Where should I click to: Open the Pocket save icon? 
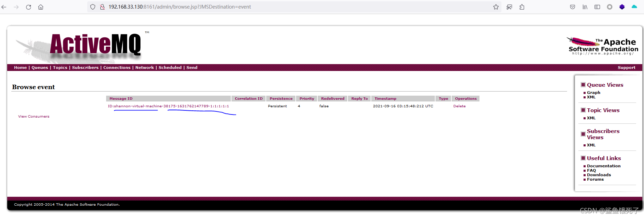pos(573,7)
